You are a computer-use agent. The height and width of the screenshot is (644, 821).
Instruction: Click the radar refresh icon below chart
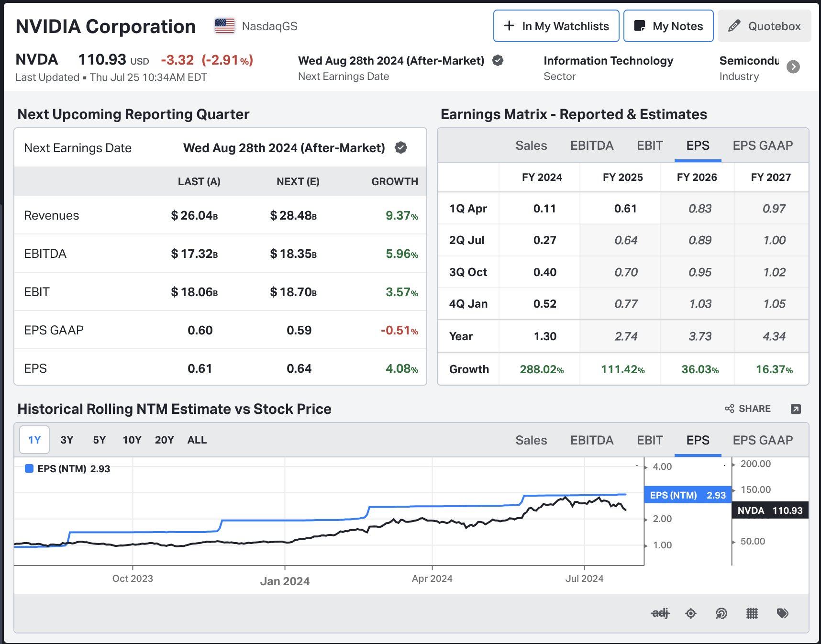tap(721, 613)
